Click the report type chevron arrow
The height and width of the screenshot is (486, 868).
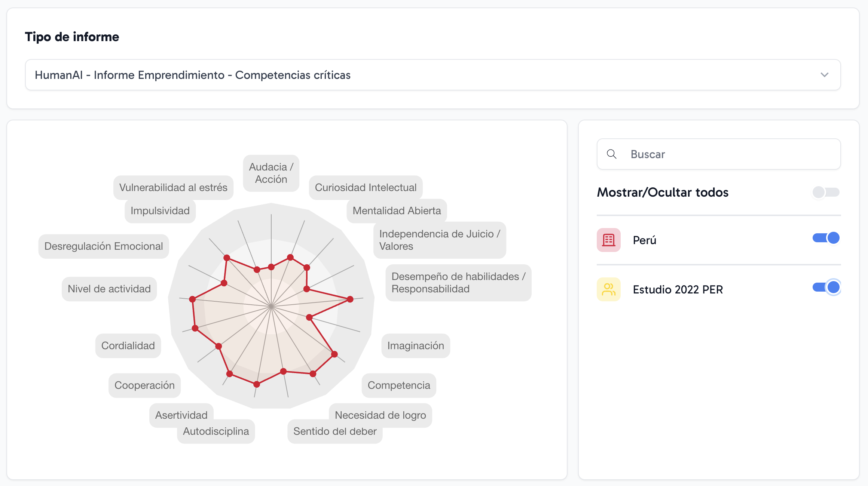(824, 75)
